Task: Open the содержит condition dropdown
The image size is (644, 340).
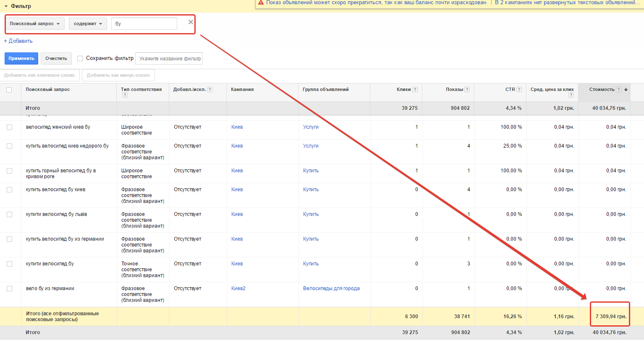Action: [88, 24]
